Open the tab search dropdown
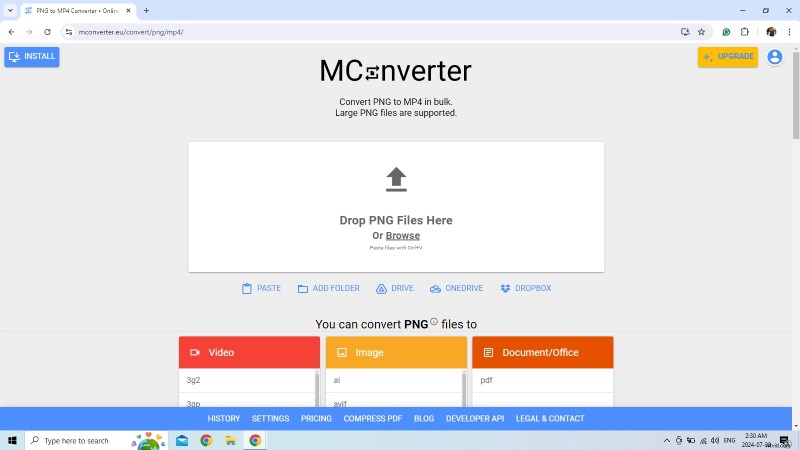The height and width of the screenshot is (450, 800). point(10,10)
